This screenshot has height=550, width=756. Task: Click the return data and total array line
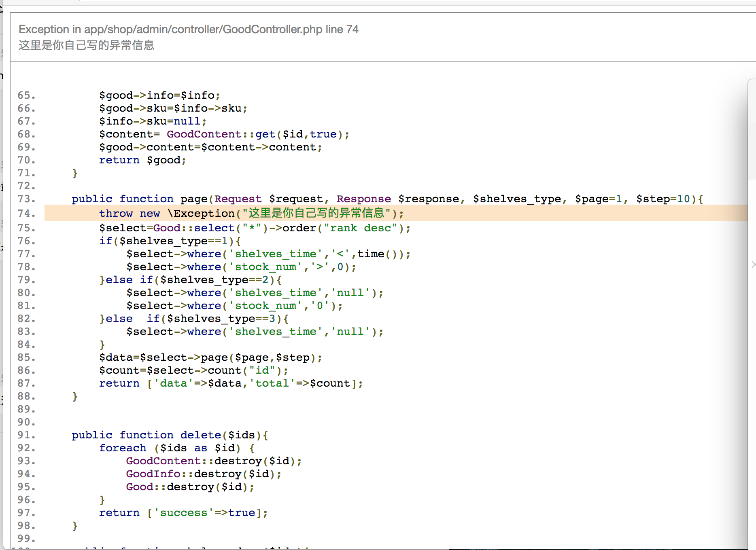coord(231,383)
